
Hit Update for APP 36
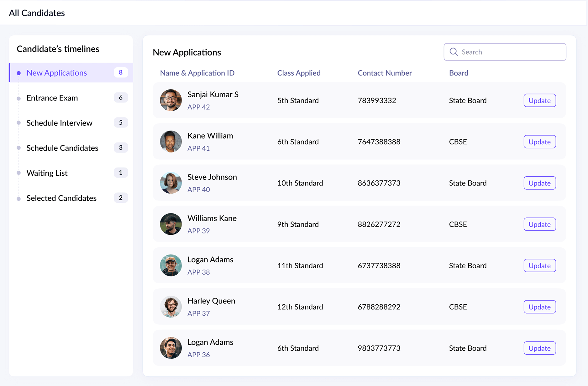coord(539,348)
